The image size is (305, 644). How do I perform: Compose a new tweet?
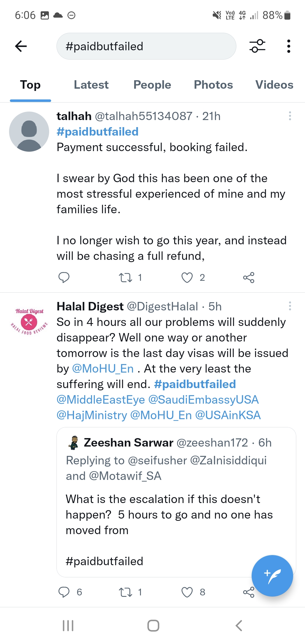pos(272,576)
